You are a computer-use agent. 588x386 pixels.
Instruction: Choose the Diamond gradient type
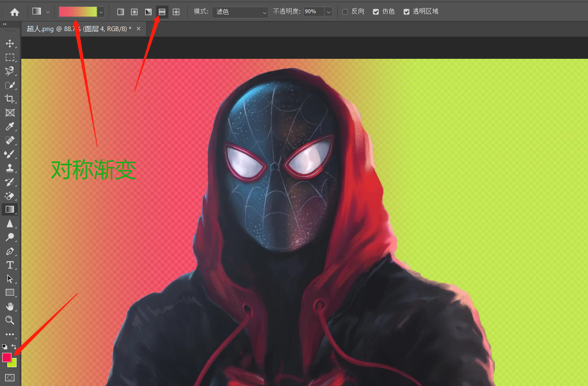coord(176,12)
